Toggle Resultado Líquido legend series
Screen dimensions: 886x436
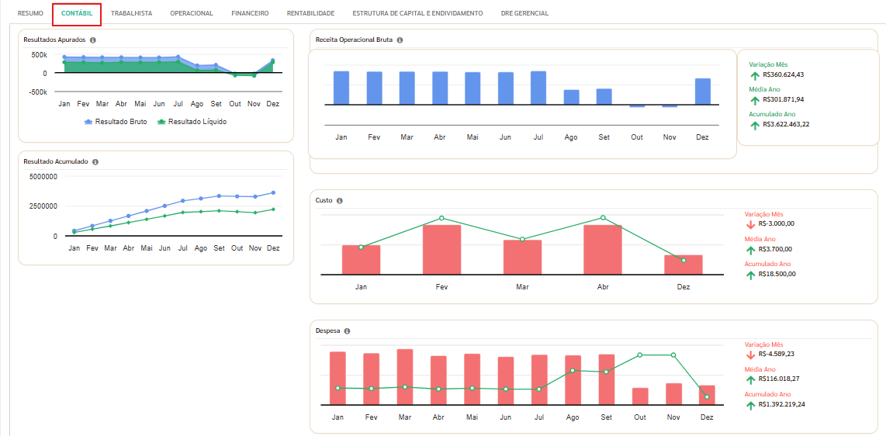(192, 121)
